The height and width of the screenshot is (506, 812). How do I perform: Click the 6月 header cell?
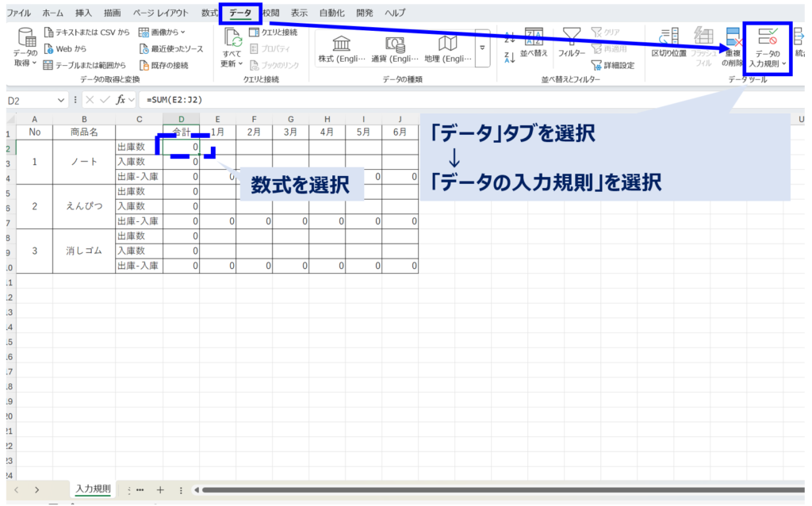click(400, 132)
